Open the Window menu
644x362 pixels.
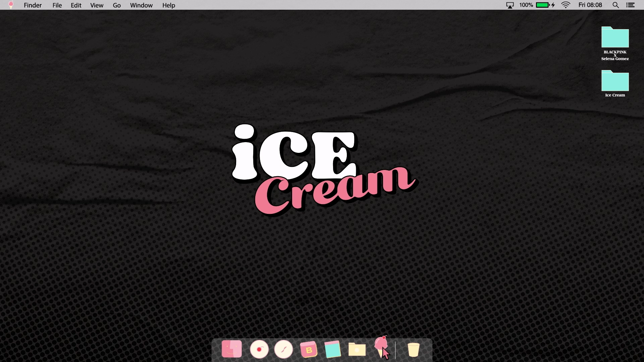(x=141, y=5)
